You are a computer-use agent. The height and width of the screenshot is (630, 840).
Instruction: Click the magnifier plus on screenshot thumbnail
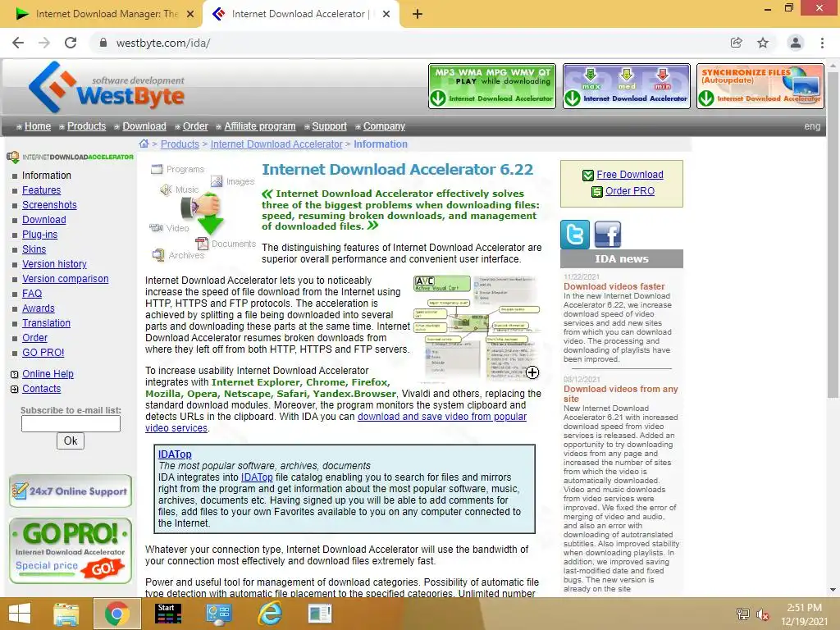(532, 372)
